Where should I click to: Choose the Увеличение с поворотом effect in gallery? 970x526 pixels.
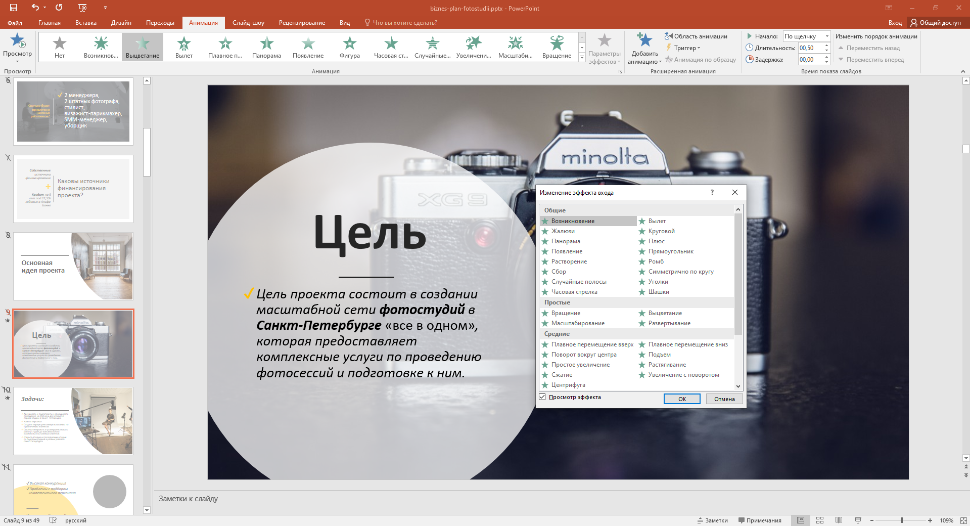(x=474, y=47)
